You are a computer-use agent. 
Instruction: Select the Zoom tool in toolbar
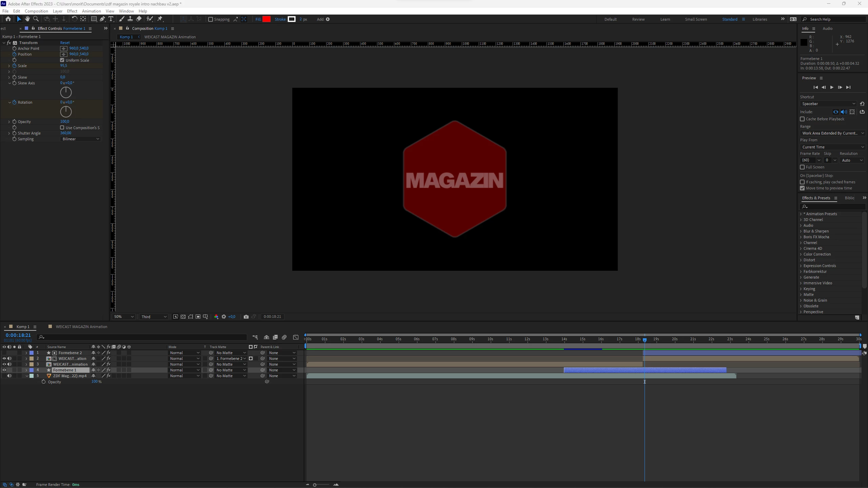[36, 19]
